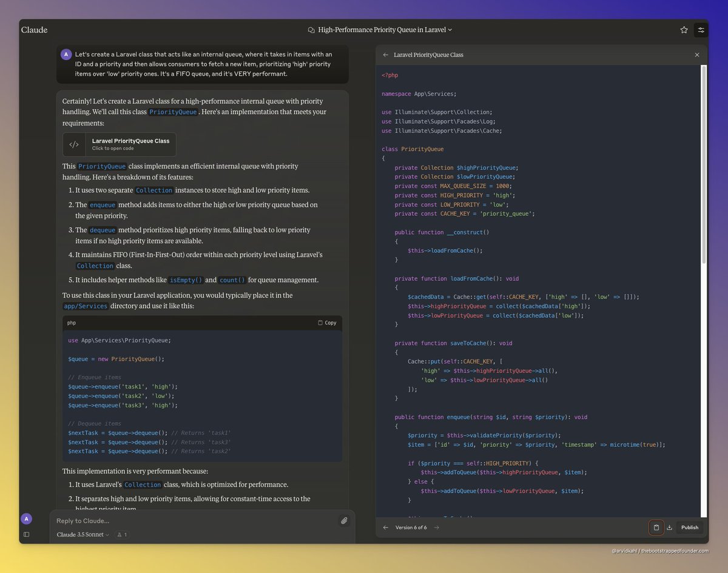
Task: Click the 'public function __construct()' line
Action: [x=442, y=232]
